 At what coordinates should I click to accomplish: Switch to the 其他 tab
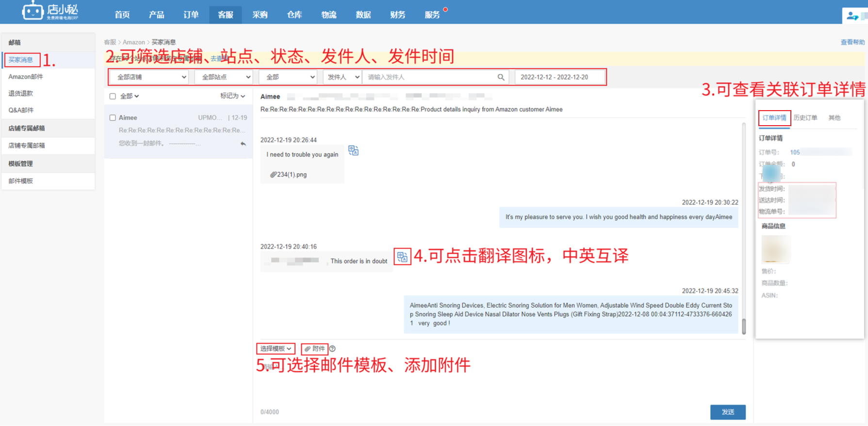pos(835,118)
